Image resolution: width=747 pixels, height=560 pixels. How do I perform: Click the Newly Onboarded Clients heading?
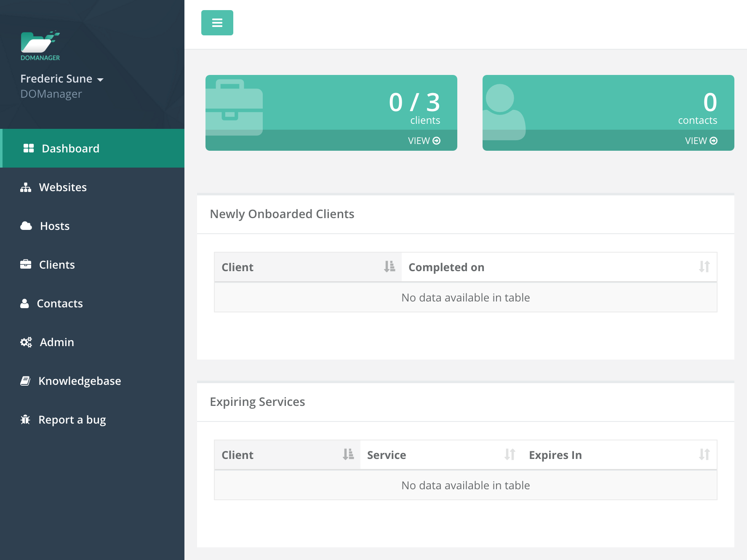(x=282, y=214)
